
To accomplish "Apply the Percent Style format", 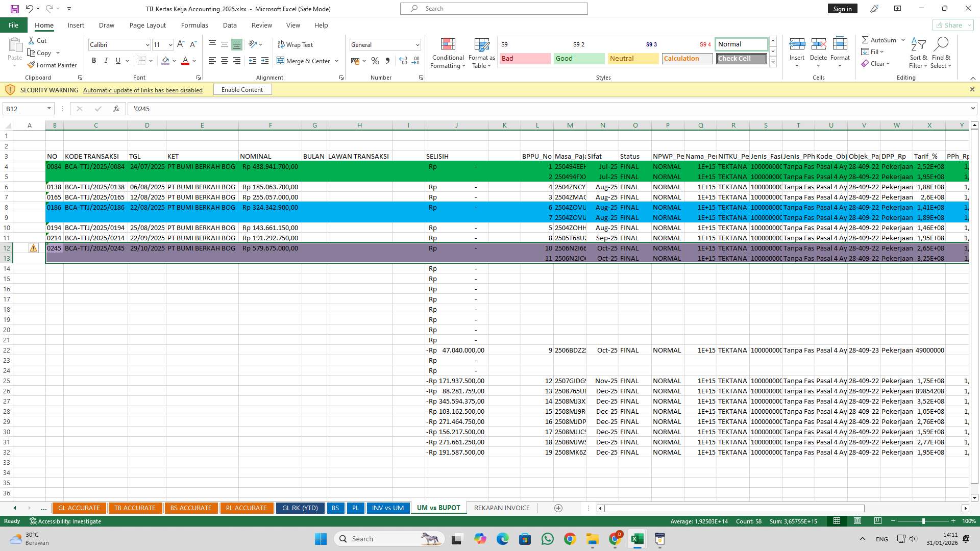I will [x=375, y=61].
